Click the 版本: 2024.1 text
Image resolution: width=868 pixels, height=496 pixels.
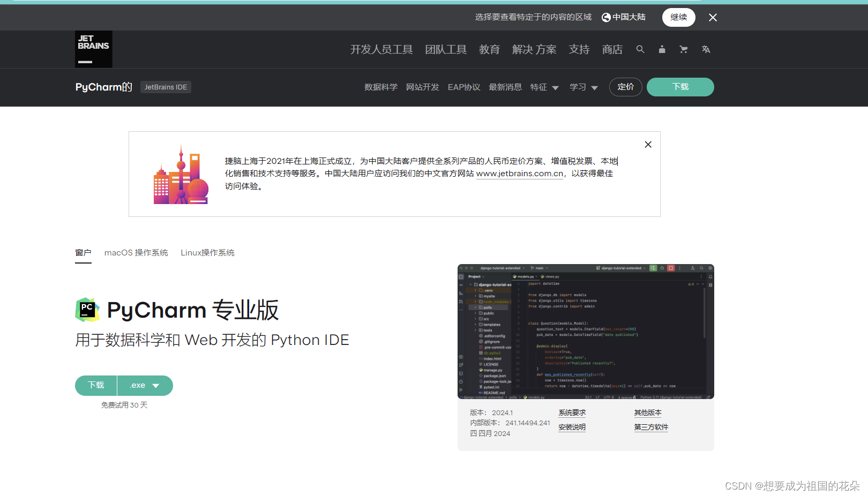pos(491,413)
